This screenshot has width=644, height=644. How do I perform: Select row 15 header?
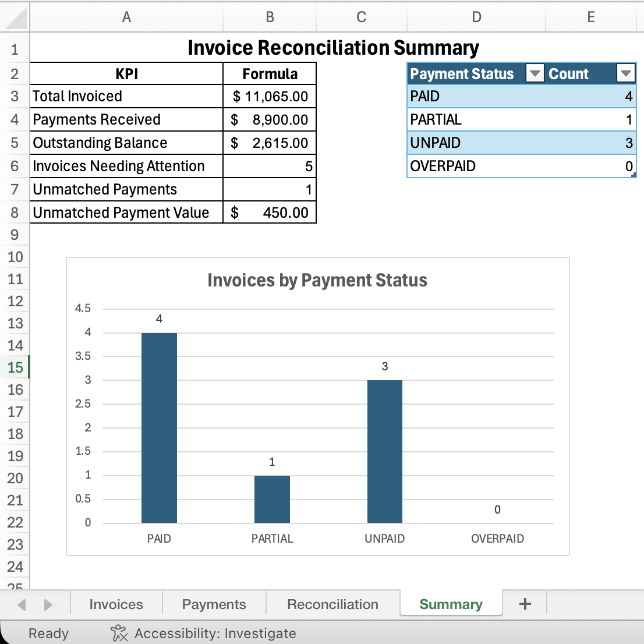[x=15, y=367]
